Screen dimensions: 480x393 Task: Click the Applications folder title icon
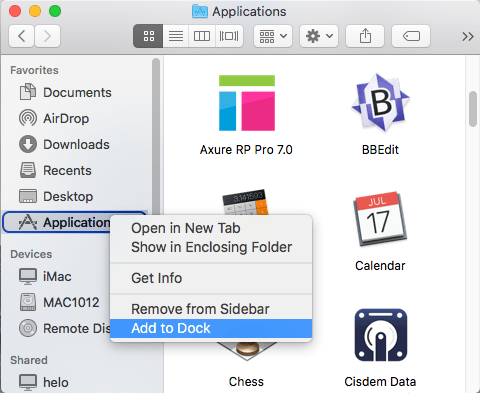(x=200, y=11)
